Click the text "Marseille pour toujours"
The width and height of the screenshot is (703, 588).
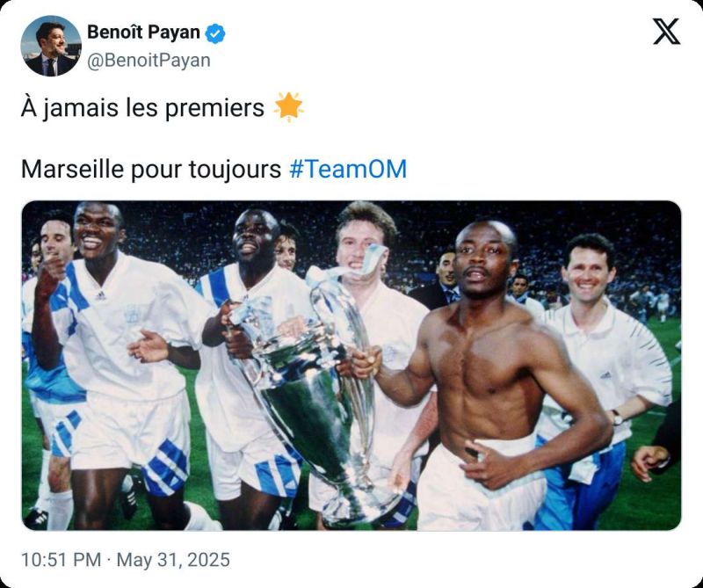click(151, 170)
